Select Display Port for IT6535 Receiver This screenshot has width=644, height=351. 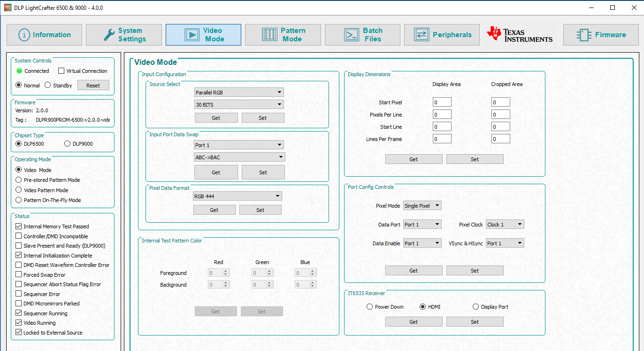pyautogui.click(x=476, y=307)
